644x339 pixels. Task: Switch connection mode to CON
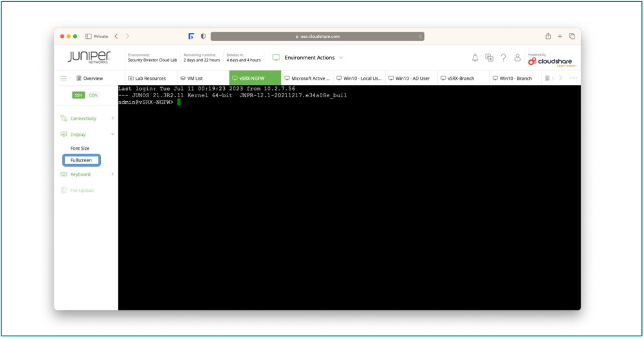(93, 95)
